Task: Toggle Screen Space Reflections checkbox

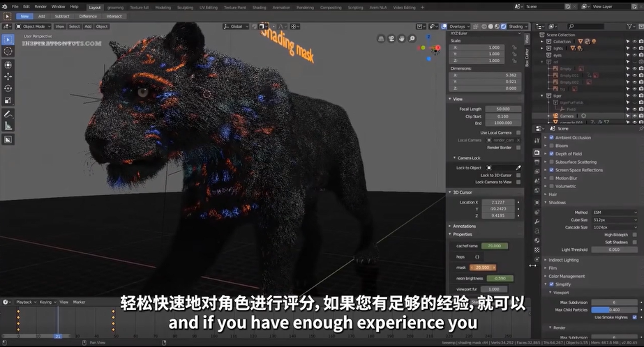Action: tap(552, 170)
